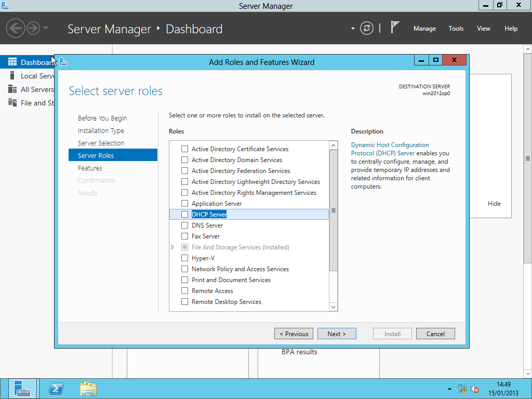This screenshot has width=532, height=399.
Task: Click the Next button
Action: [337, 334]
